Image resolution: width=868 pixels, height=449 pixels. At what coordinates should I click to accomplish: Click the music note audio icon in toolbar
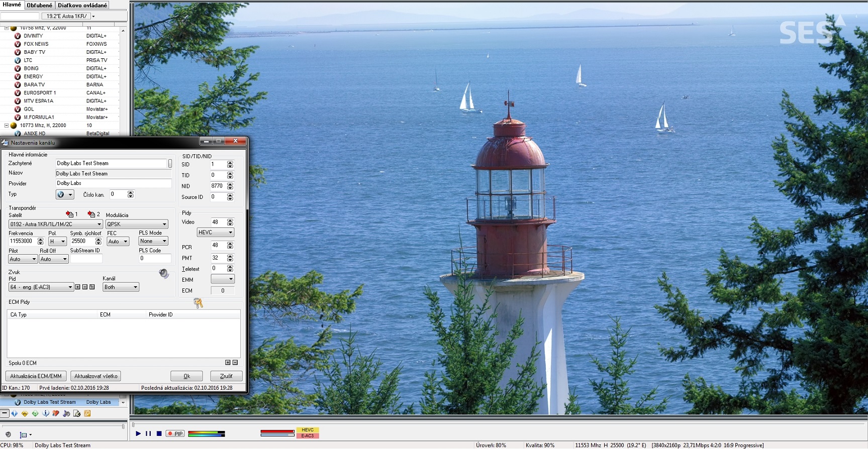(66, 413)
